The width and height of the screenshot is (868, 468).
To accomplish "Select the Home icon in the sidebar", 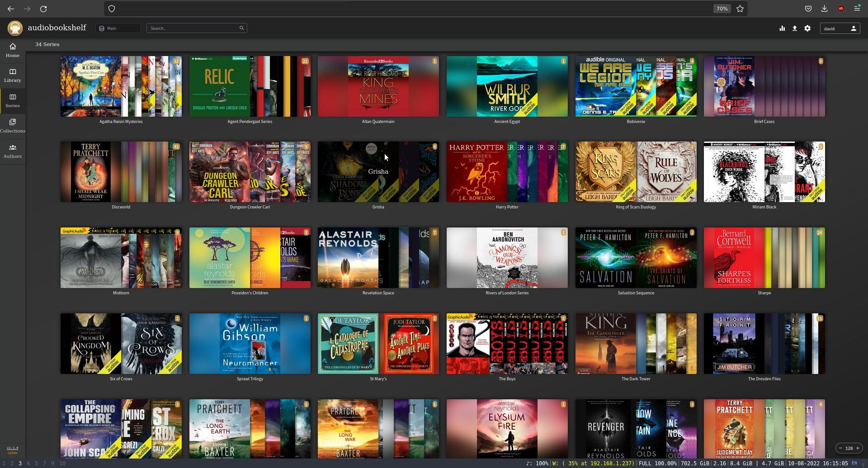I will pos(12,50).
